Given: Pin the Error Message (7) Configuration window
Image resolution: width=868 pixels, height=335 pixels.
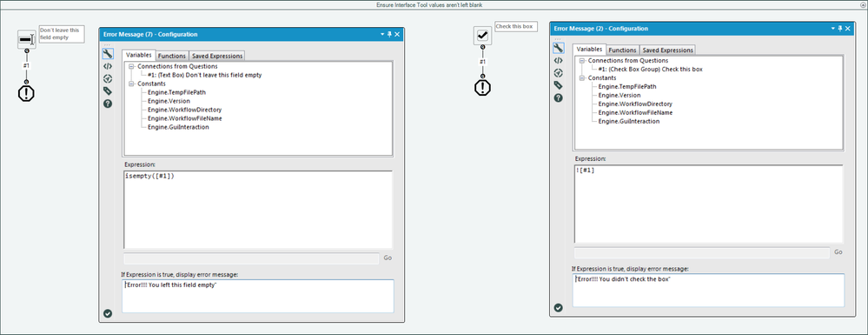Looking at the screenshot, I should point(390,35).
